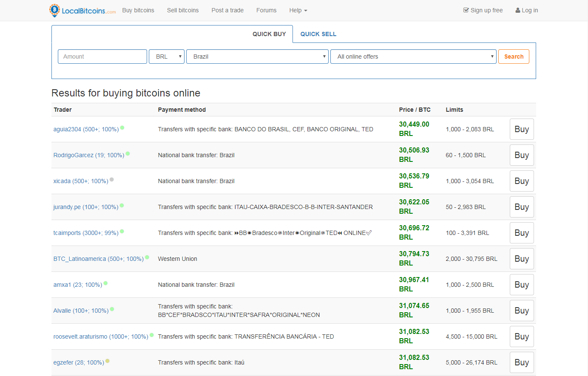Click the limits text 4,500 - 15,000 BRL
This screenshot has width=588, height=376.
click(x=472, y=336)
